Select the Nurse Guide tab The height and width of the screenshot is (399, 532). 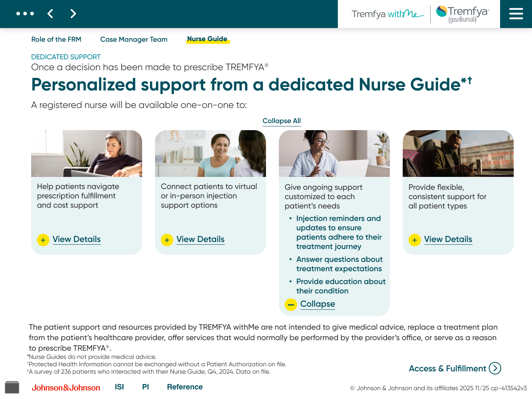coord(207,39)
